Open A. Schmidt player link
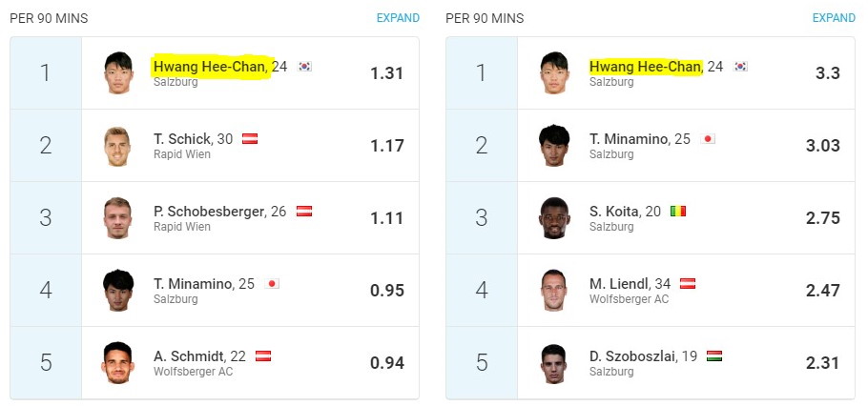Image resolution: width=868 pixels, height=406 pixels. pyautogui.click(x=189, y=356)
